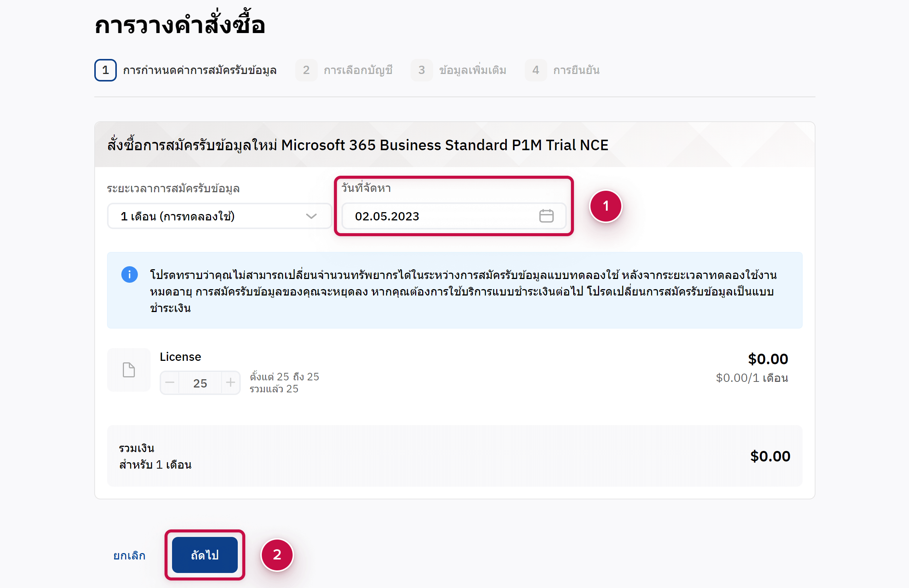
Task: Click the รวมเงิน total amount $0.00
Action: pyautogui.click(x=770, y=456)
